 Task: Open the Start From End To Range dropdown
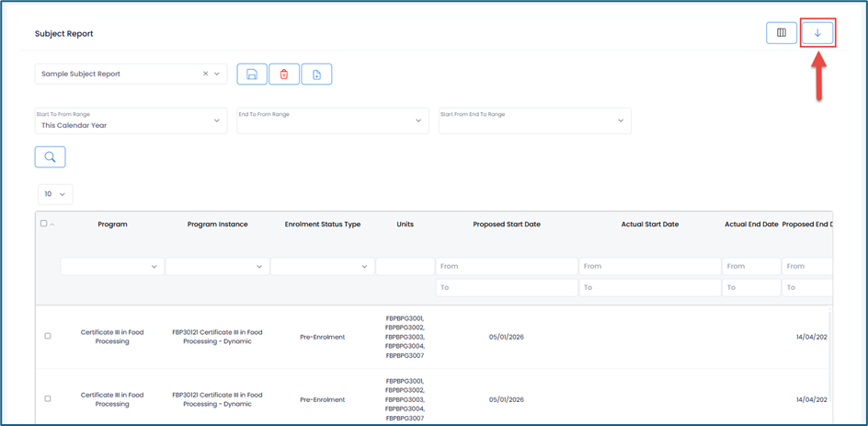pos(535,121)
